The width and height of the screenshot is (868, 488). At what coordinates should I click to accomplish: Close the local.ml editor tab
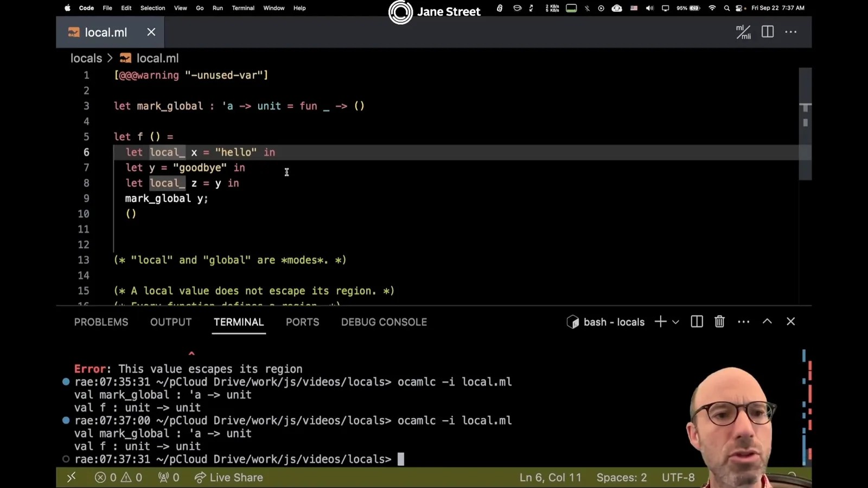point(151,32)
